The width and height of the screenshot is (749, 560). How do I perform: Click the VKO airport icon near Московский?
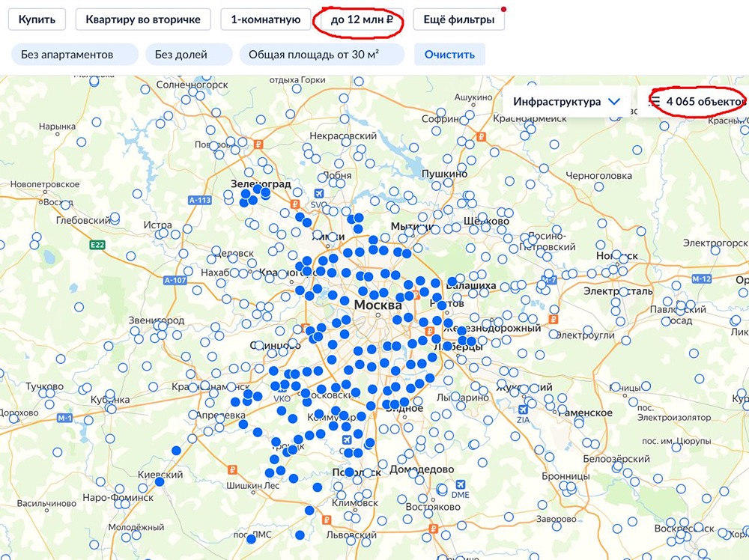[281, 390]
